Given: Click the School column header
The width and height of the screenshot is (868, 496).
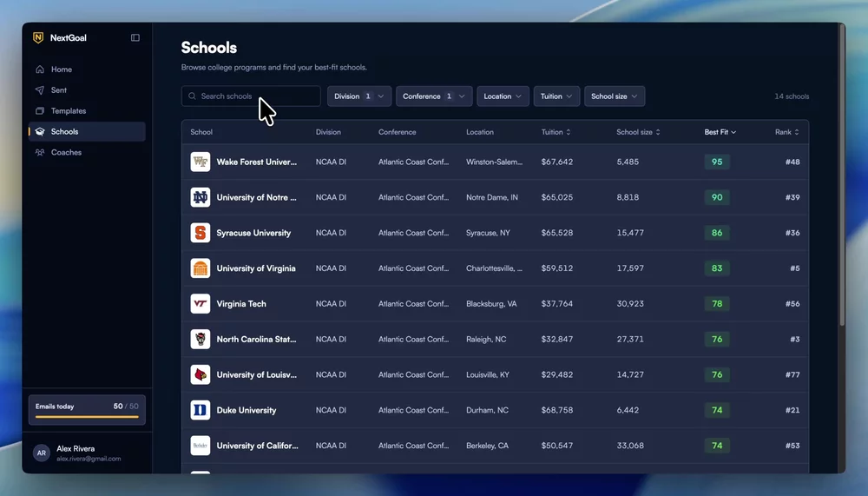Looking at the screenshot, I should coord(201,132).
